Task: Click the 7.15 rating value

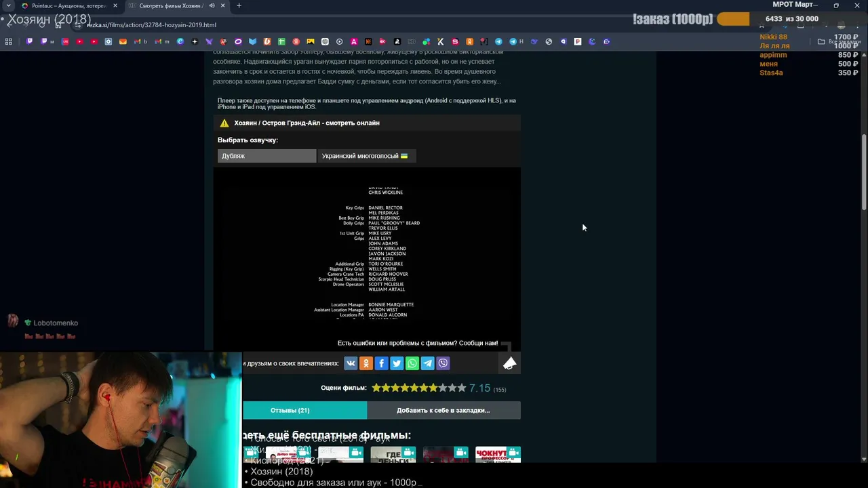Action: click(x=479, y=388)
